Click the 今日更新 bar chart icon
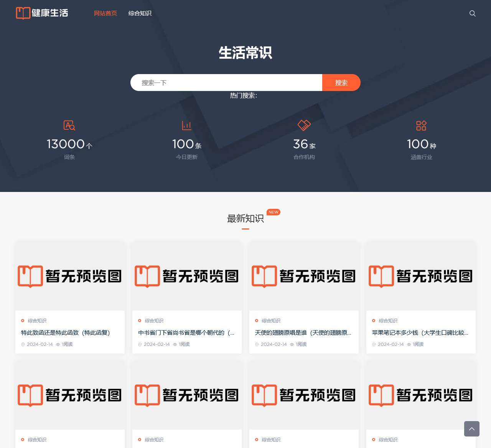The image size is (491, 448). [186, 126]
